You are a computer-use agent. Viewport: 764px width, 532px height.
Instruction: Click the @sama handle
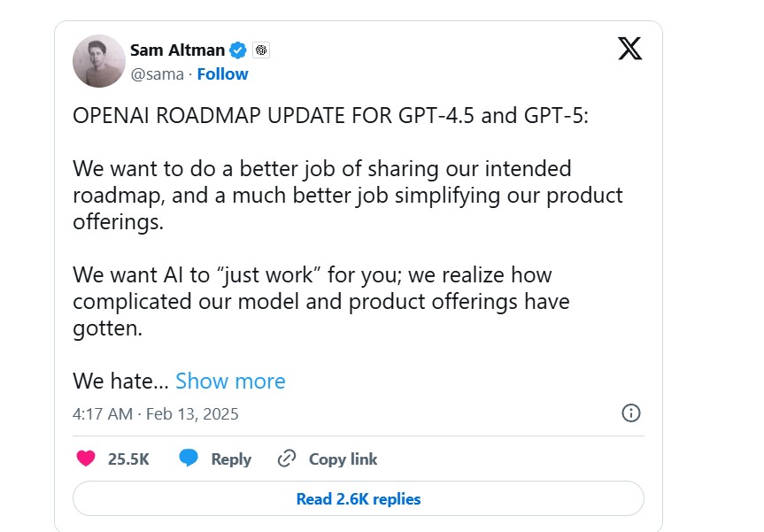tap(158, 74)
